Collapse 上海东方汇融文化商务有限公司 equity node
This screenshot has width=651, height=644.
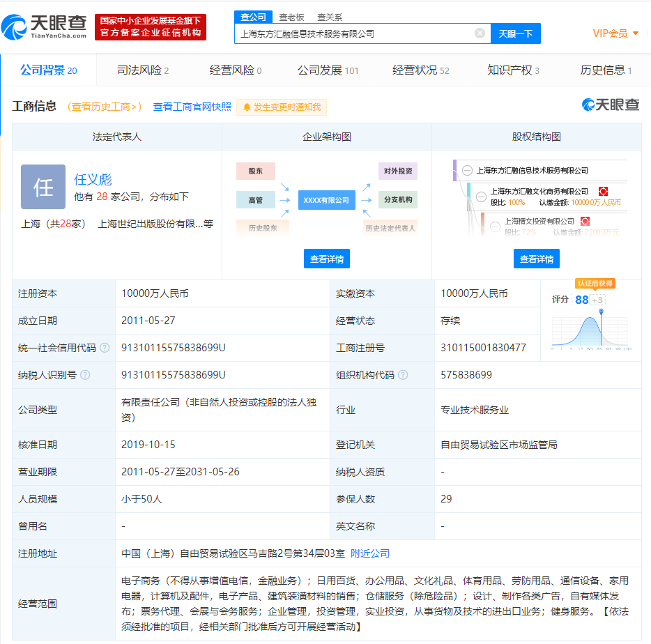tap(481, 197)
